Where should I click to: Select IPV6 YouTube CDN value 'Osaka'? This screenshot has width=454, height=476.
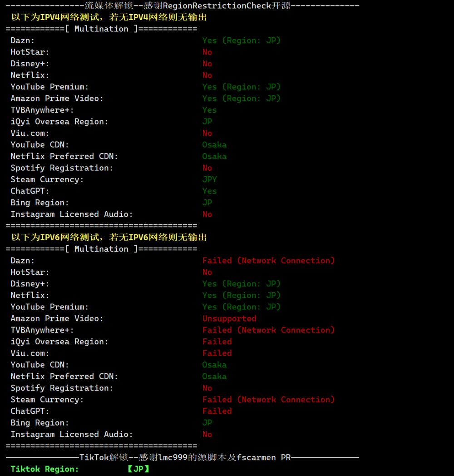(215, 365)
